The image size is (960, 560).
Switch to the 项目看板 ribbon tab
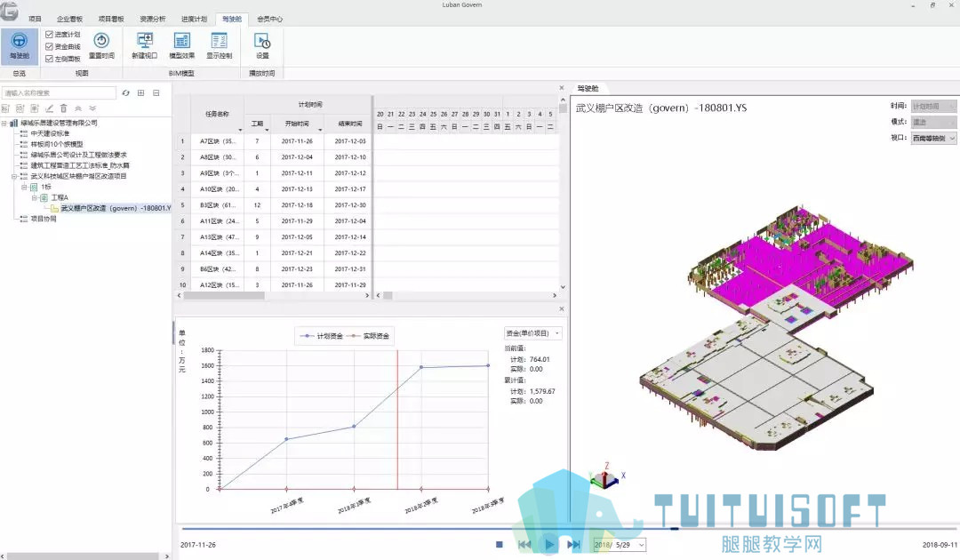pyautogui.click(x=111, y=19)
